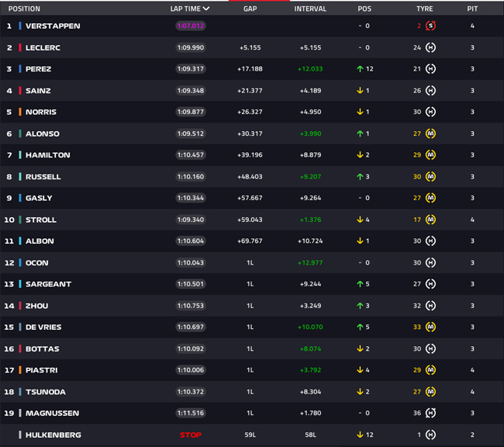Click Hulkenberg's pit stop count 2
504x447 pixels.
[472, 435]
